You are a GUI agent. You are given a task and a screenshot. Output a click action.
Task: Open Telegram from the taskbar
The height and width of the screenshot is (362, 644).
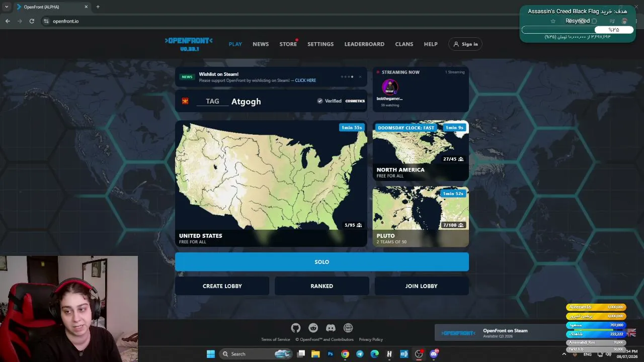[360, 354]
